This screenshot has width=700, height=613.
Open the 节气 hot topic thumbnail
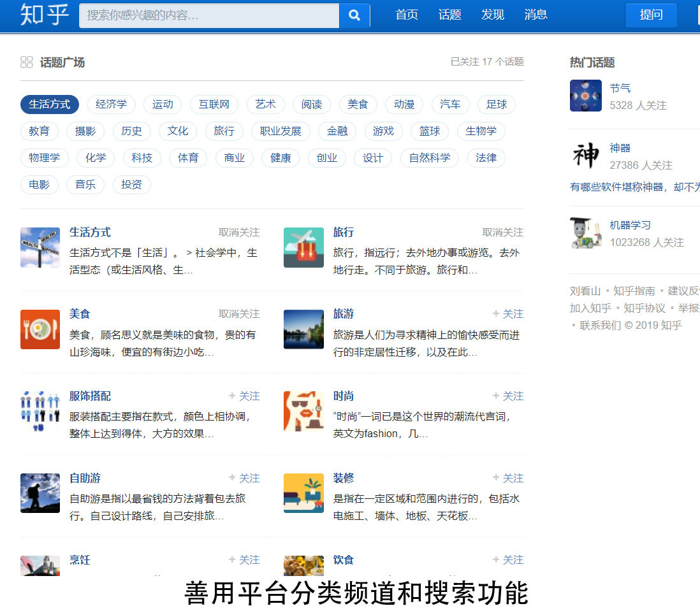click(585, 95)
